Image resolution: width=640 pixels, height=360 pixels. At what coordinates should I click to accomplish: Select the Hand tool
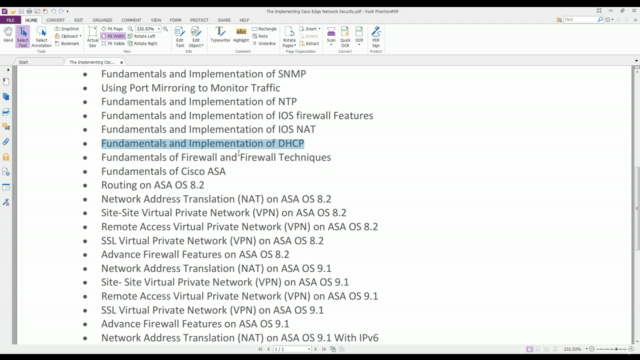[8, 35]
